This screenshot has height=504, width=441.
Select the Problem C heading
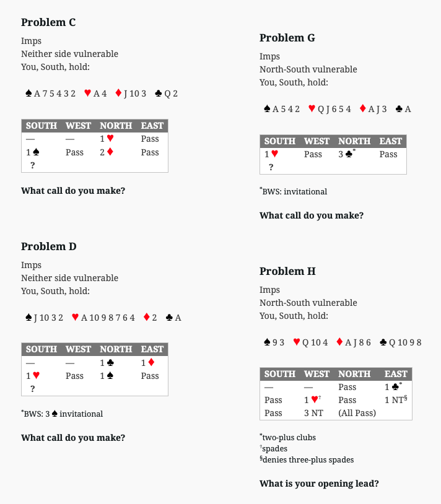click(x=48, y=22)
